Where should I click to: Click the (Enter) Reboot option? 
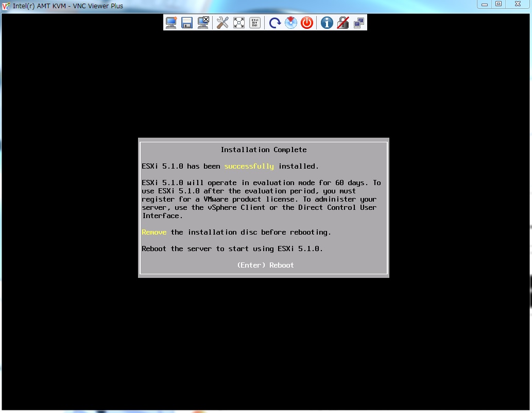point(265,265)
